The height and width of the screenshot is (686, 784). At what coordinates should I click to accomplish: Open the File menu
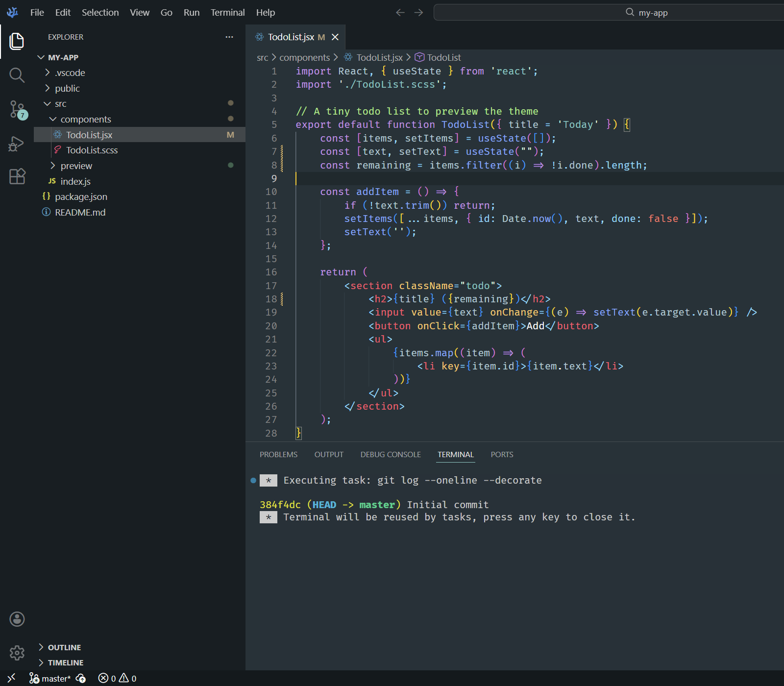[37, 12]
